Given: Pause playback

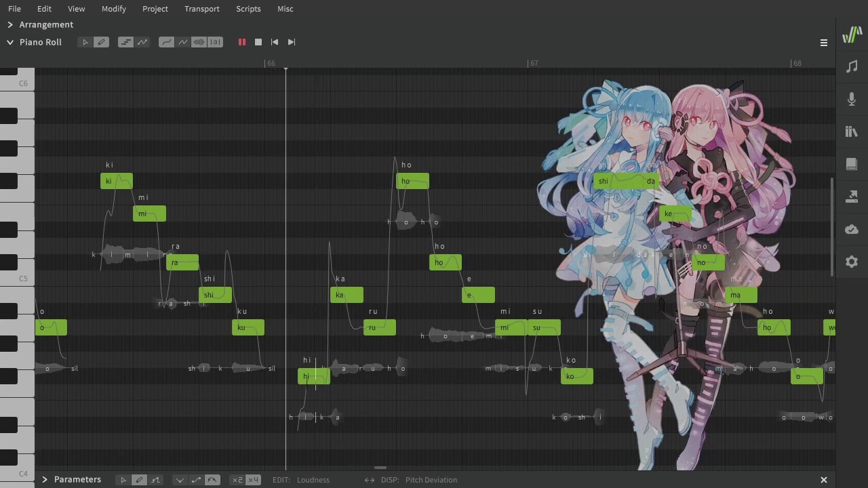Looking at the screenshot, I should tap(241, 42).
